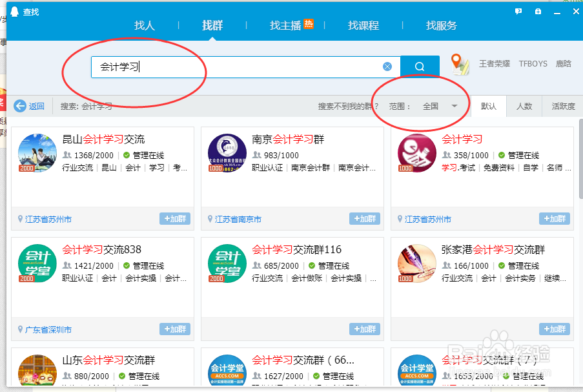Open 昆山会计学习交流 group avatar
Viewport: 583px width, 392px height.
pyautogui.click(x=37, y=153)
